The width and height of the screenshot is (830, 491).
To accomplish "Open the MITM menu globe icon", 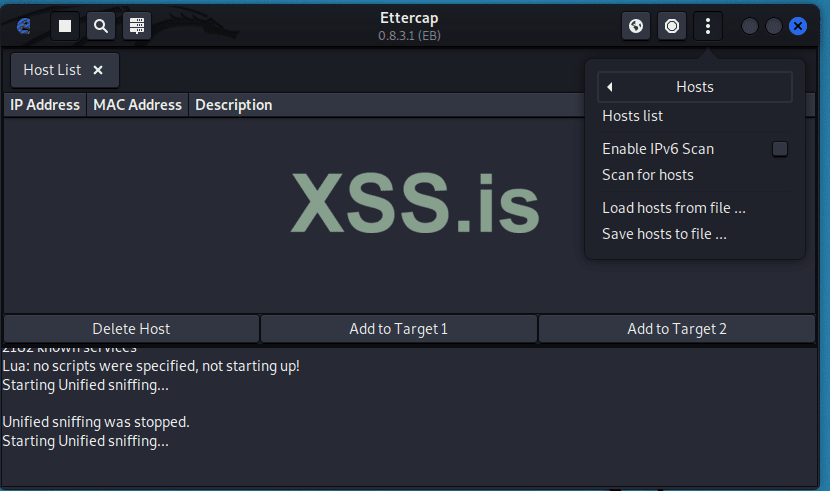I will pyautogui.click(x=636, y=26).
